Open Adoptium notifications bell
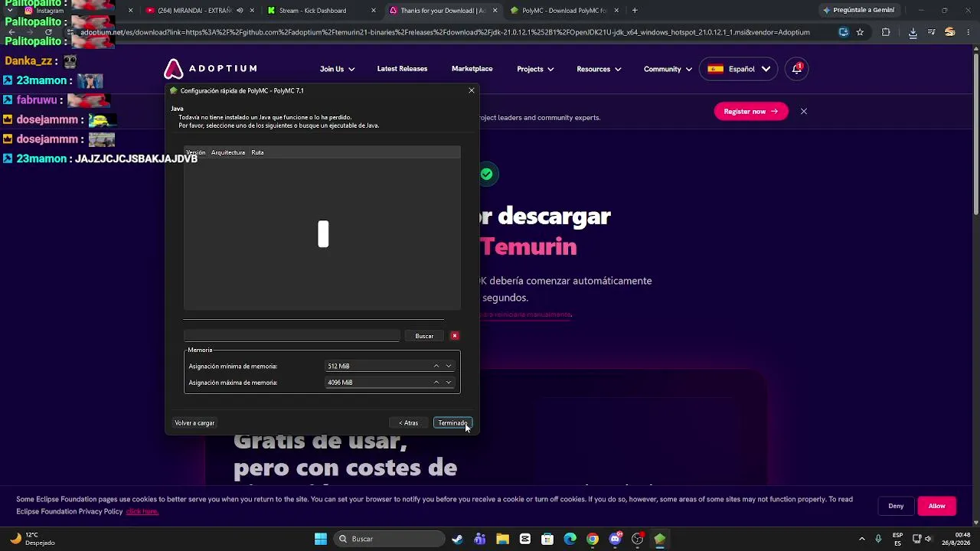Screen dimensions: 980x551 797,69
